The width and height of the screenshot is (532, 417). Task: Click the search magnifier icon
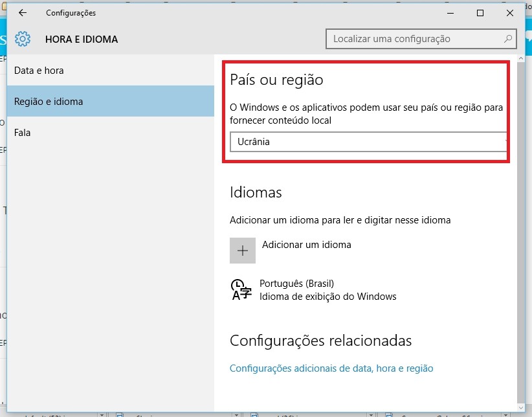click(508, 39)
